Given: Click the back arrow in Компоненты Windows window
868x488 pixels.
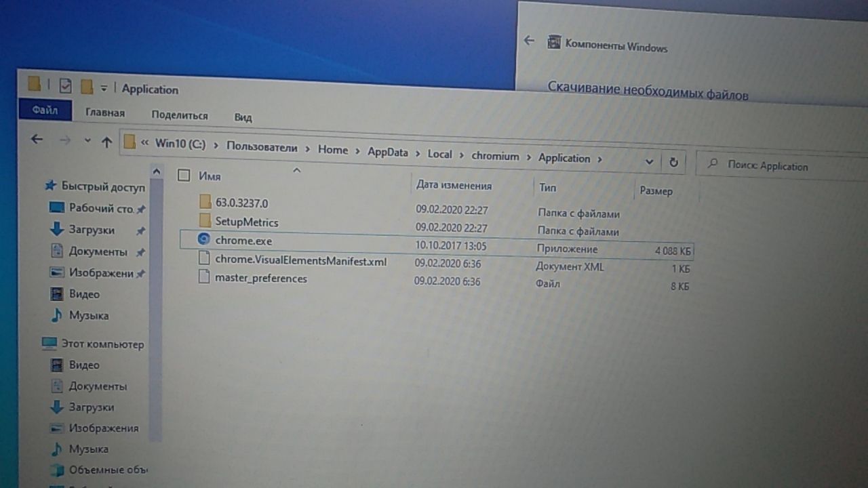Looking at the screenshot, I should pyautogui.click(x=530, y=41).
